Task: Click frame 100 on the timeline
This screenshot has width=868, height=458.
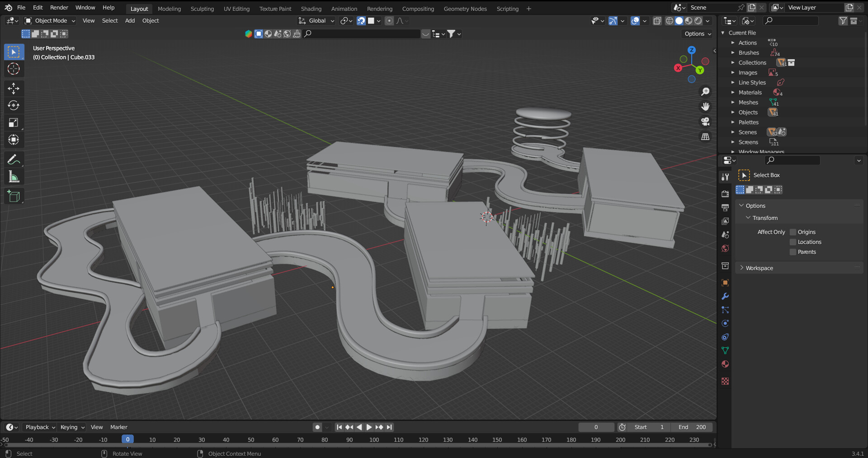Action: pos(374,439)
